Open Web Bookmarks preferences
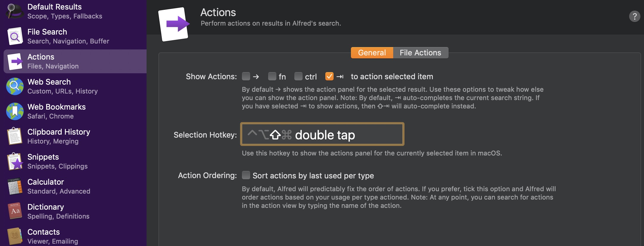Screen dimensions: 644x246 click(73, 111)
